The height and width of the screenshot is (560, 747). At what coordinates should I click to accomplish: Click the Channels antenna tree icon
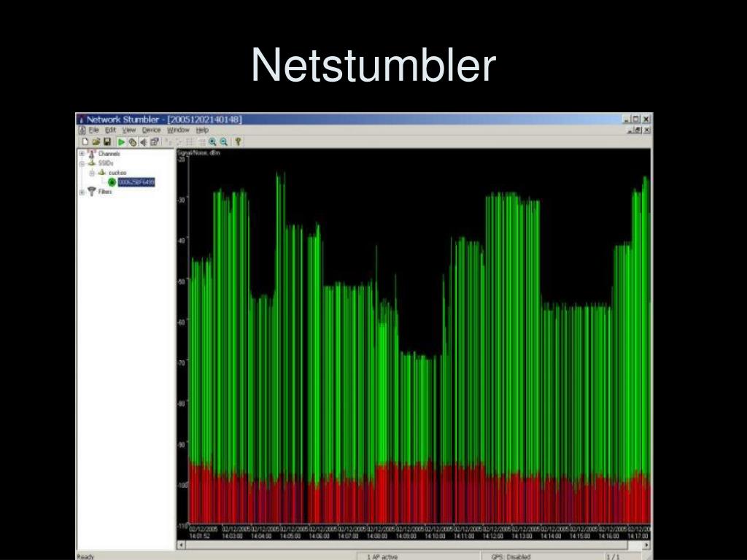[x=91, y=154]
